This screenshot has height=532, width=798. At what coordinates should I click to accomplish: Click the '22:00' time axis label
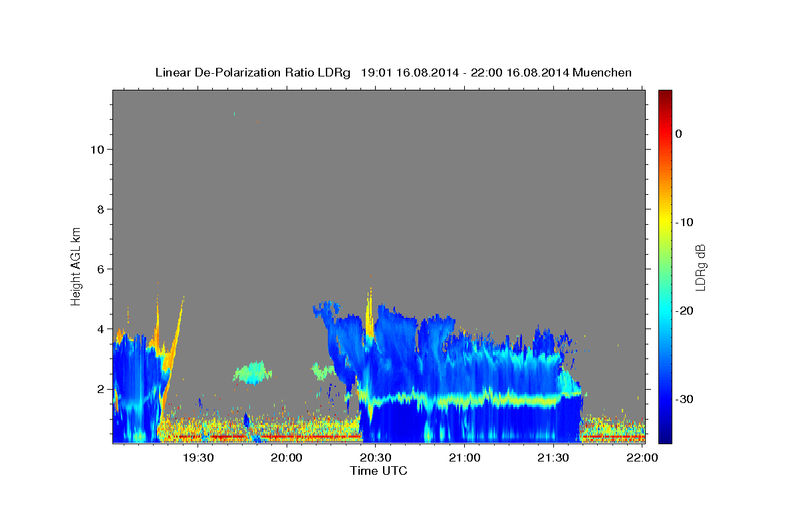coord(642,458)
